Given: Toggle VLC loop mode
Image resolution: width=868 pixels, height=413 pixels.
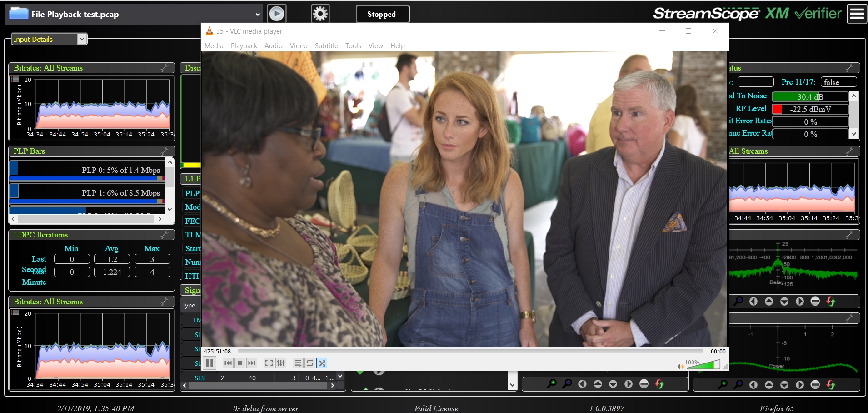Looking at the screenshot, I should pyautogui.click(x=310, y=363).
